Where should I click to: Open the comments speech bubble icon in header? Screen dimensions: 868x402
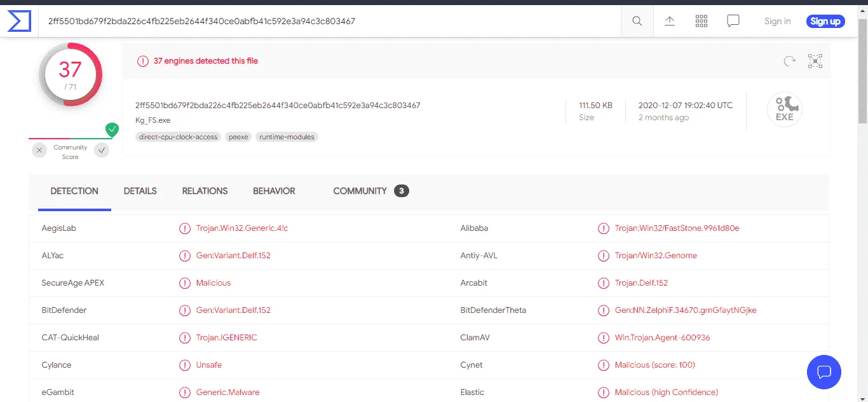(733, 21)
